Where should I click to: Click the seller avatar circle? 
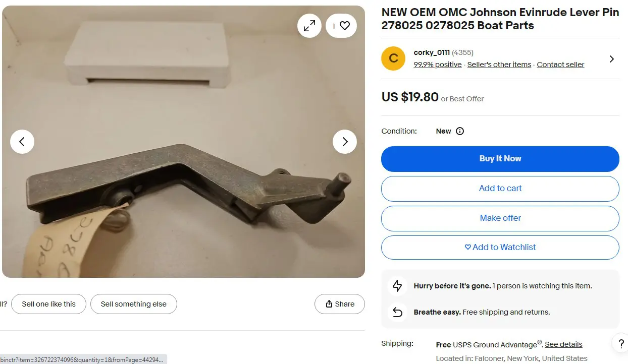pos(393,58)
